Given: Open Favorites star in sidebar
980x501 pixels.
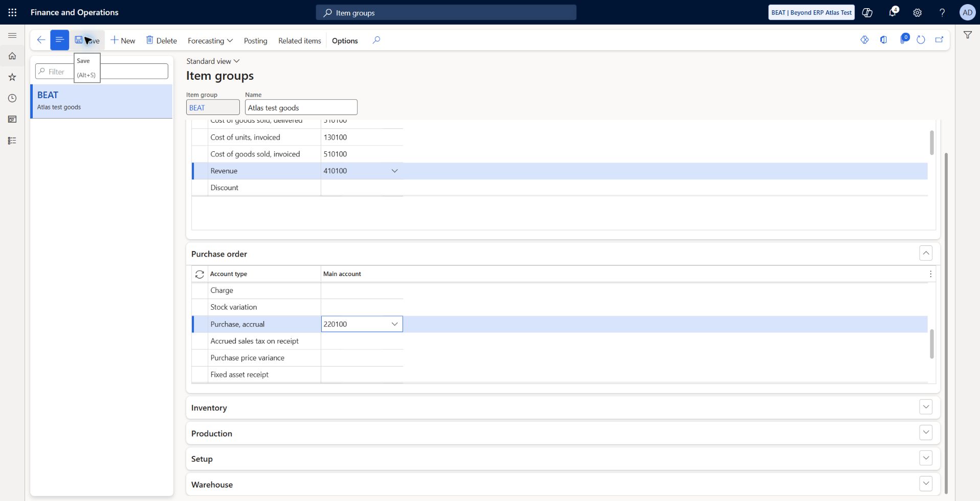Looking at the screenshot, I should tap(12, 77).
